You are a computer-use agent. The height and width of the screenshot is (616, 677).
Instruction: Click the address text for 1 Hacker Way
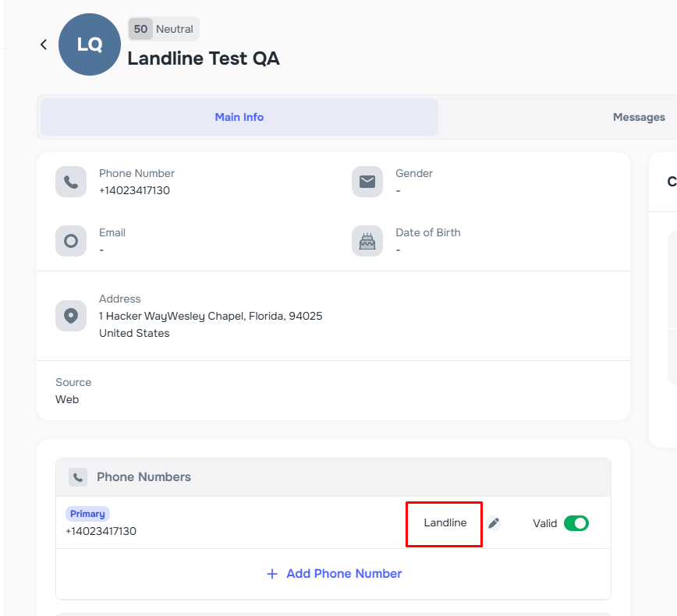[210, 316]
